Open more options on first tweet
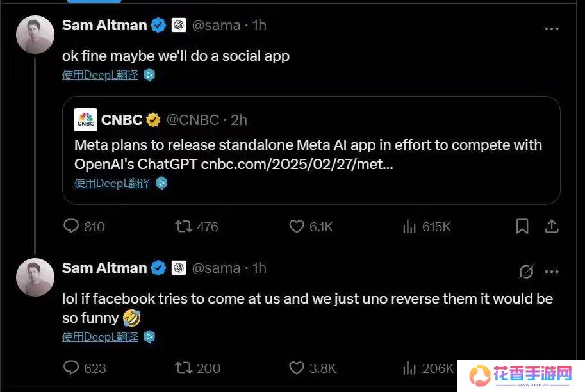The image size is (585, 392). click(x=551, y=29)
